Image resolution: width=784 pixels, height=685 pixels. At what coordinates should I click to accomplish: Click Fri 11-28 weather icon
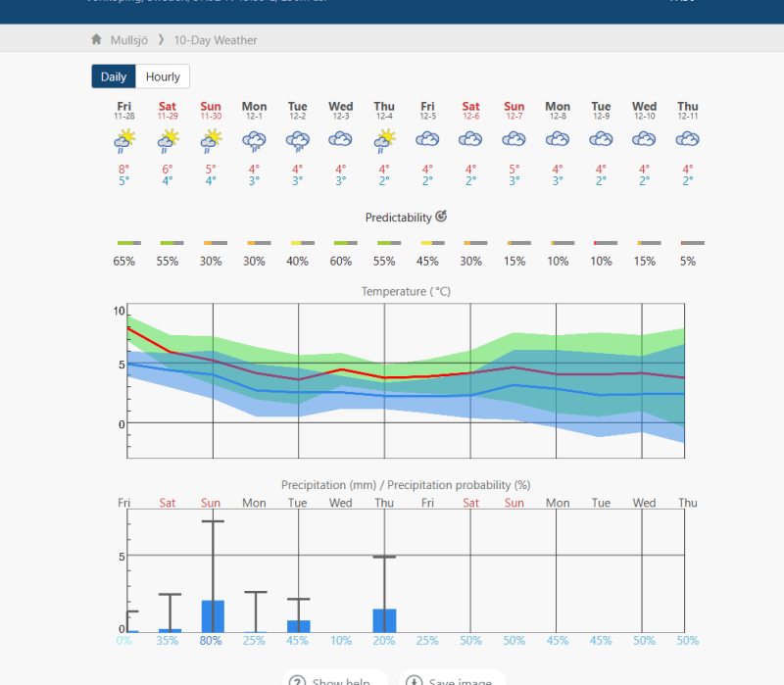(124, 140)
